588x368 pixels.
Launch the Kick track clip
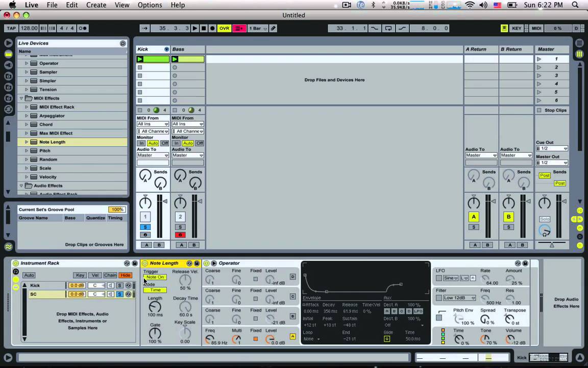(140, 59)
